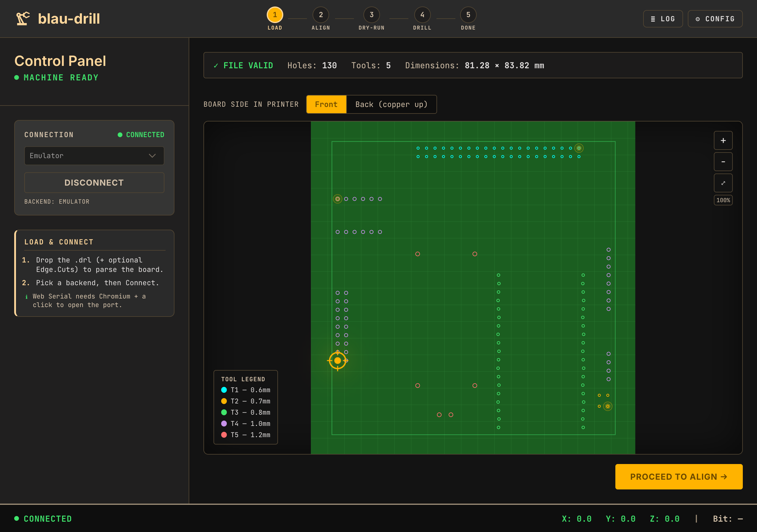Click the BOARD SIDE IN PRINTER label

[x=251, y=104]
